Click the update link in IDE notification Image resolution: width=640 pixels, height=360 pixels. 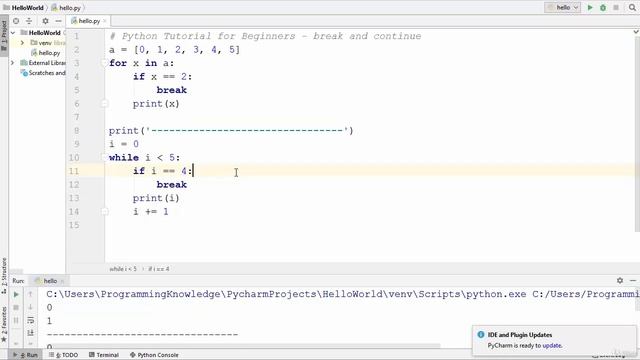[x=552, y=345]
